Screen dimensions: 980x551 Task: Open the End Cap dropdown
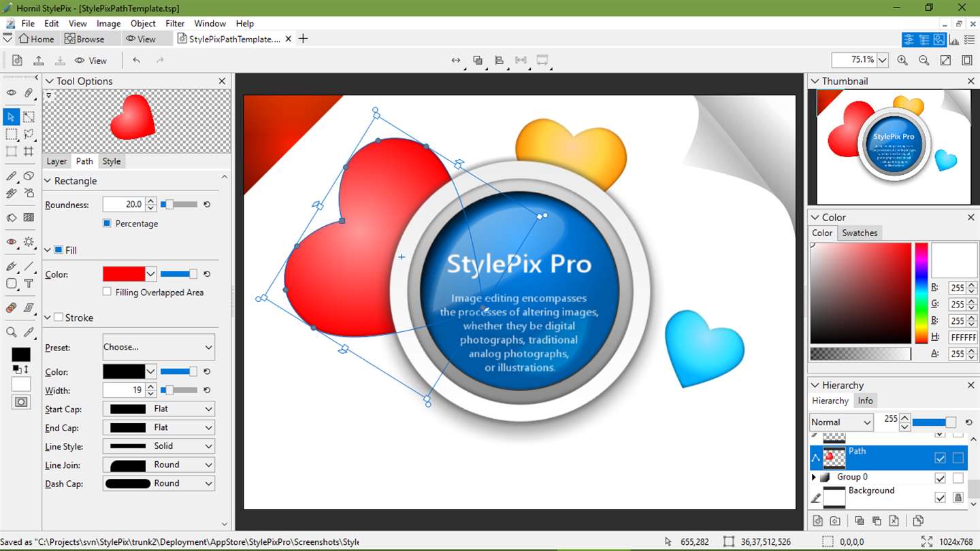click(159, 427)
